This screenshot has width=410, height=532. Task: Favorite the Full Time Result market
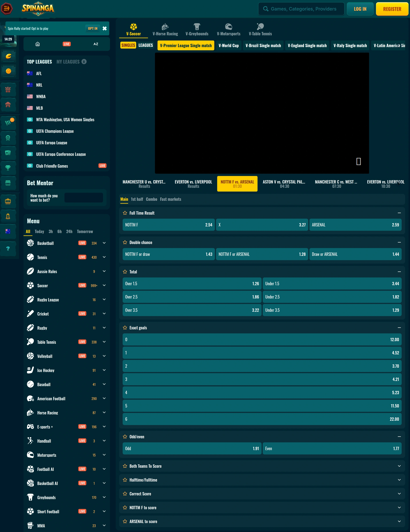pyautogui.click(x=125, y=213)
